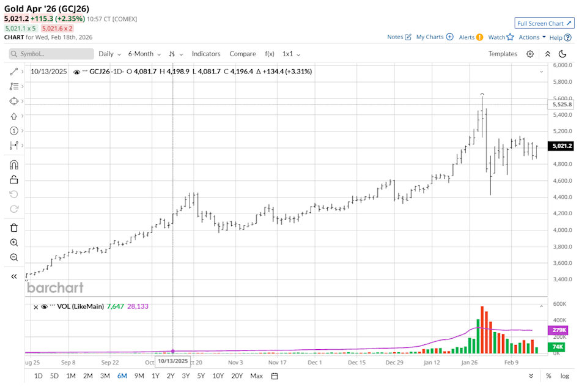Open the My Charts link
This screenshot has height=392, width=587.
point(434,37)
